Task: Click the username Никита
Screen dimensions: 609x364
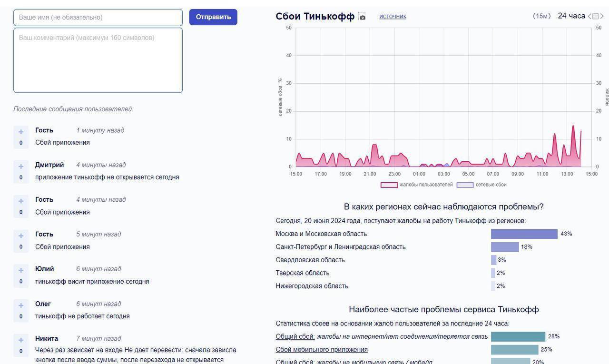Action: click(47, 338)
